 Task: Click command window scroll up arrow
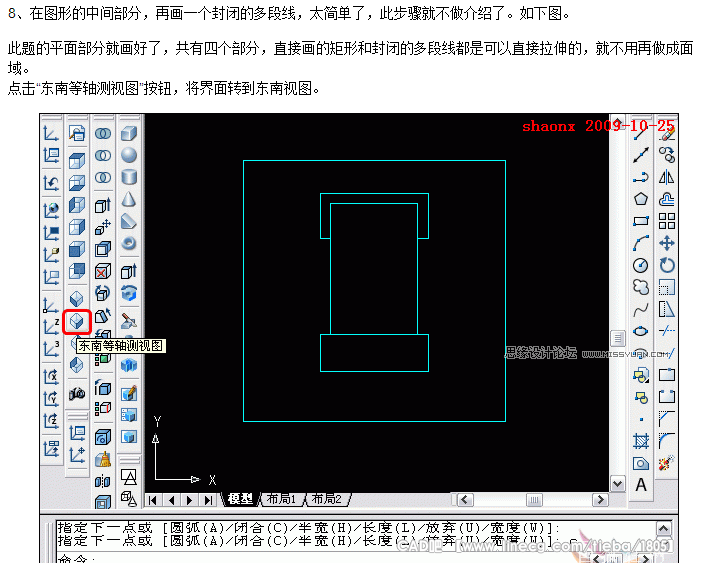[x=664, y=529]
